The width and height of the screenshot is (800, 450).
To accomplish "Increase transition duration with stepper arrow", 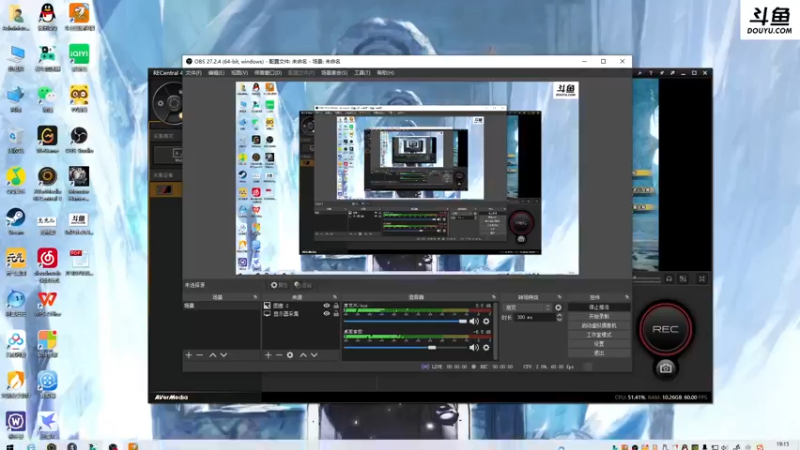I will pyautogui.click(x=559, y=315).
